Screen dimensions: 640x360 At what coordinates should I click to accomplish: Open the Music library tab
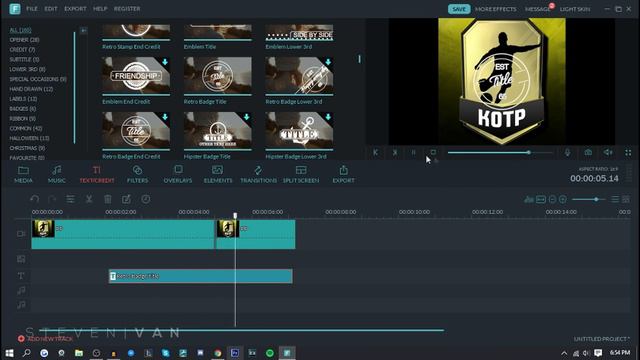57,174
